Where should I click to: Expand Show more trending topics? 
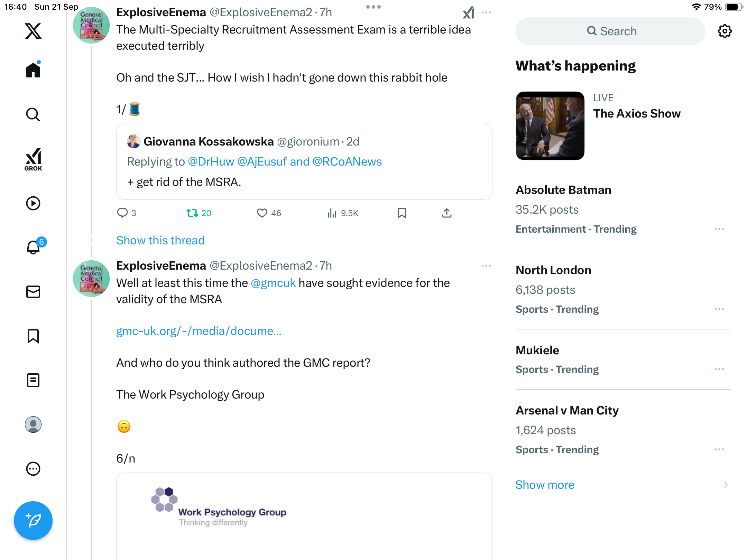coord(545,485)
